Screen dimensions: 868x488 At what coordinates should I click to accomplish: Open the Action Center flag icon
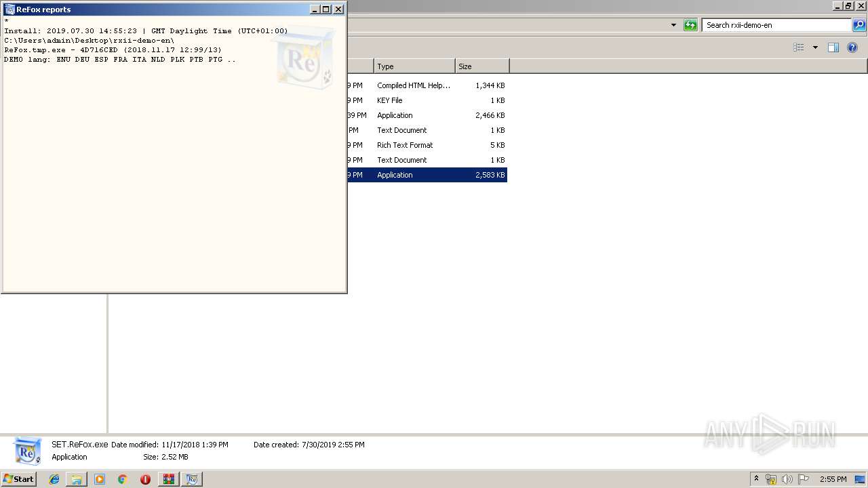804,479
